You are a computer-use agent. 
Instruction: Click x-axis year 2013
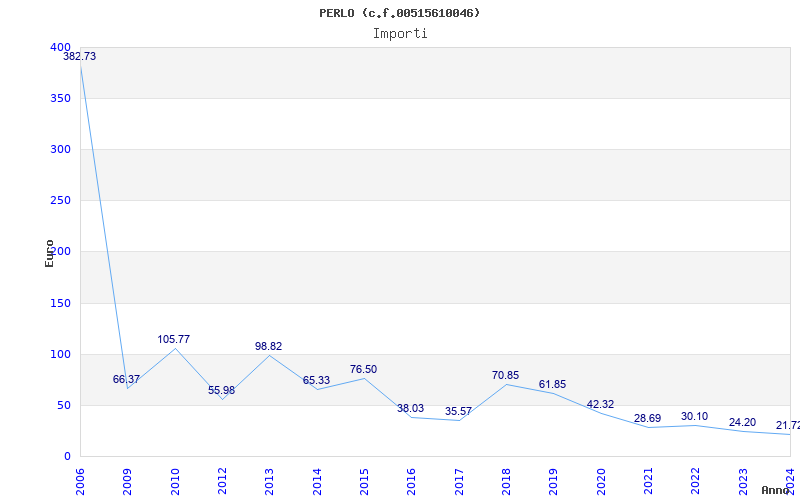click(269, 481)
